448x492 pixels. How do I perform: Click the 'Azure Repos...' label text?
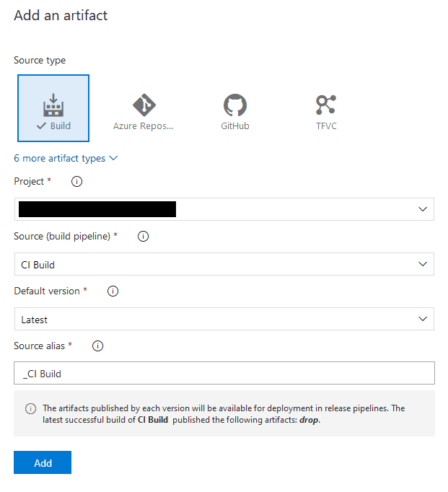click(x=144, y=126)
